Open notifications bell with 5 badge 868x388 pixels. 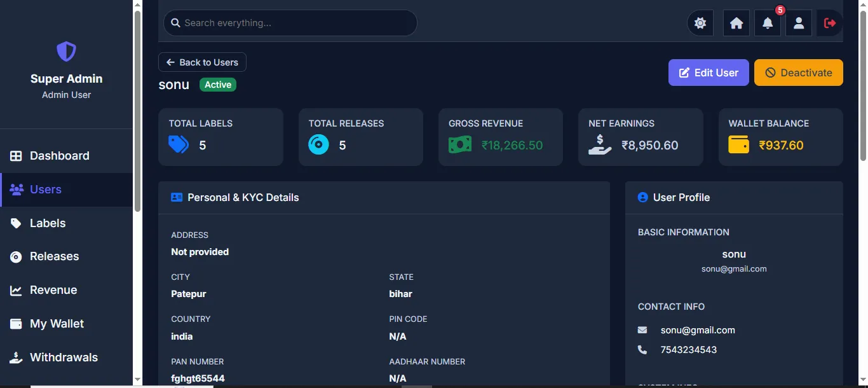point(768,23)
